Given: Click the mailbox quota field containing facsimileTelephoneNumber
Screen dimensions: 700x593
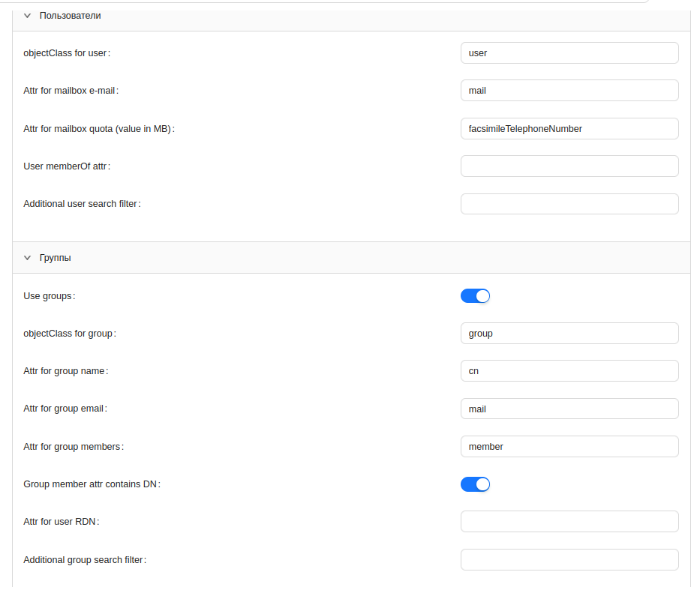Looking at the screenshot, I should point(569,129).
